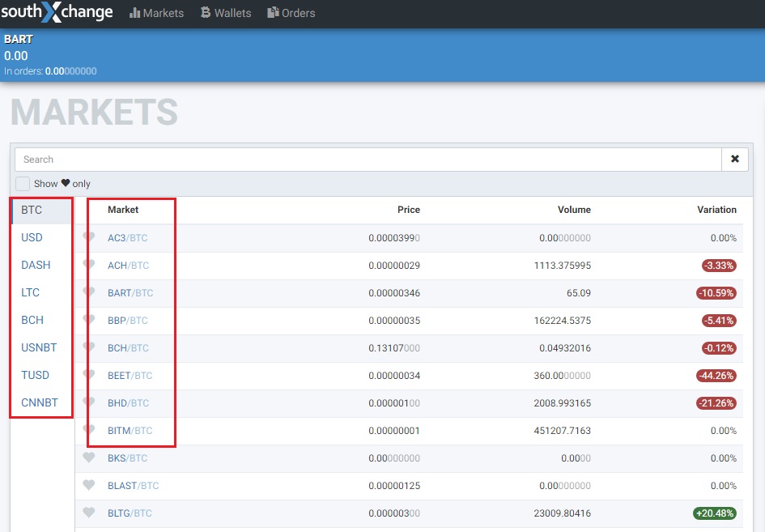Go to the BBP/BTC market
The image size is (765, 532).
(x=128, y=321)
